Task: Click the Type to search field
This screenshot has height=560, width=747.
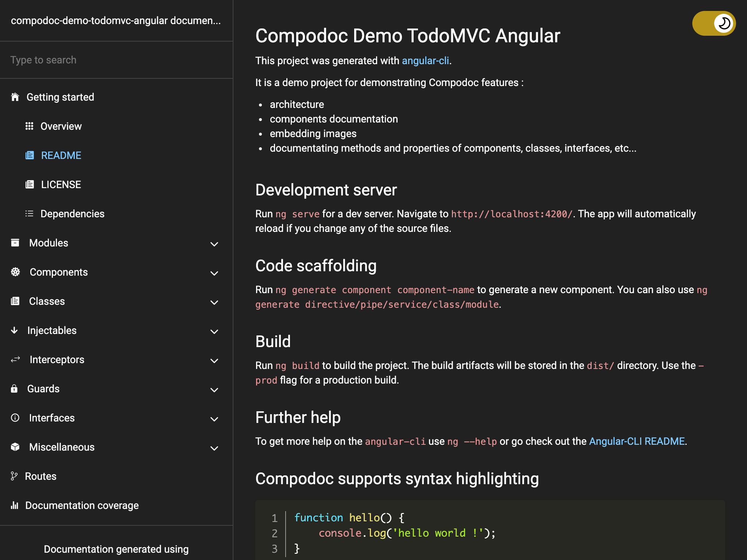Action: 116,60
